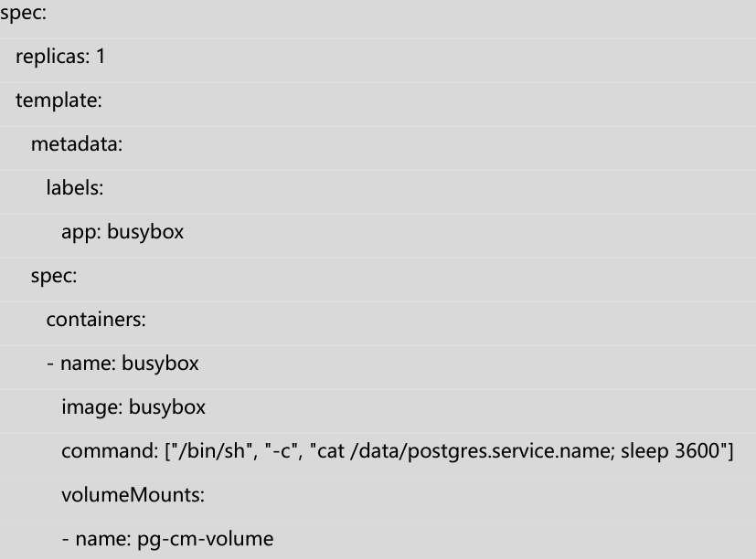Click the replica count value 1
Image resolution: width=756 pixels, height=559 pixels.
click(101, 57)
